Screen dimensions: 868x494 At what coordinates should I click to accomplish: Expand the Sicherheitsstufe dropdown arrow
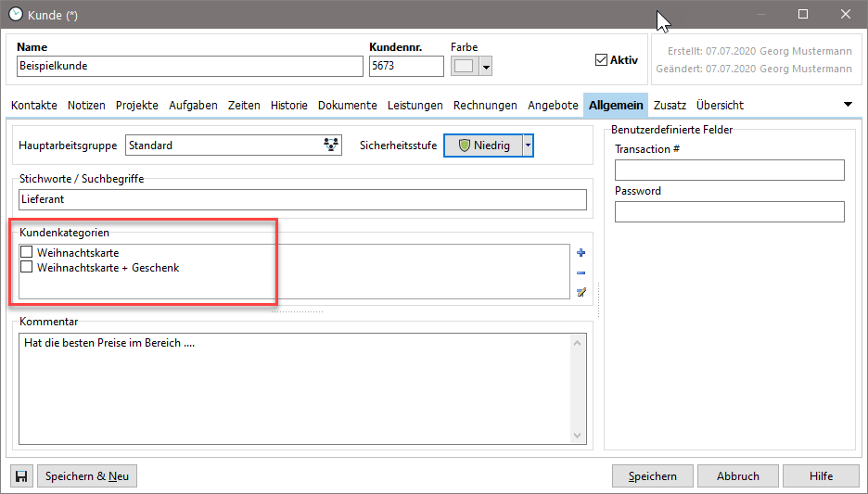point(528,146)
